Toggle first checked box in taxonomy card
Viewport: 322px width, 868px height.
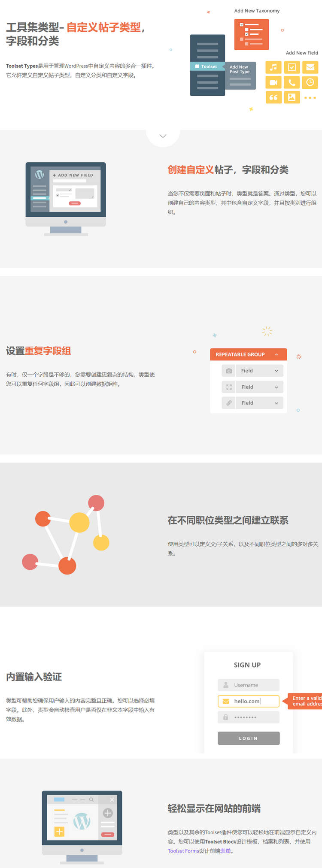pos(242,25)
